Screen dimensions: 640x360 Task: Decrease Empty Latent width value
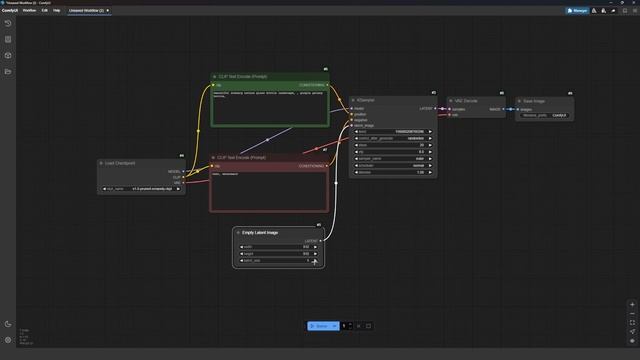tap(241, 247)
